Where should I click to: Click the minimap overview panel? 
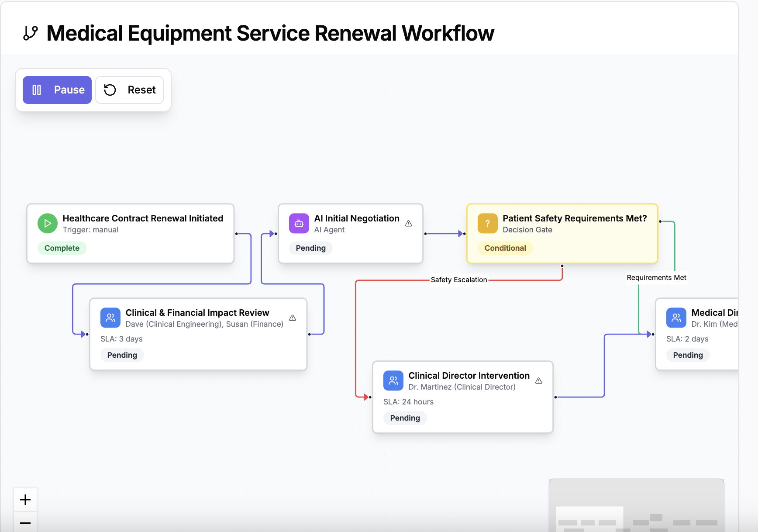(x=636, y=507)
